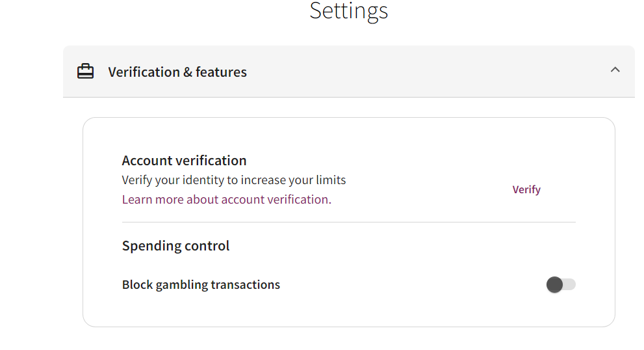This screenshot has width=644, height=350.
Task: Click the Settings page title
Action: 349,10
